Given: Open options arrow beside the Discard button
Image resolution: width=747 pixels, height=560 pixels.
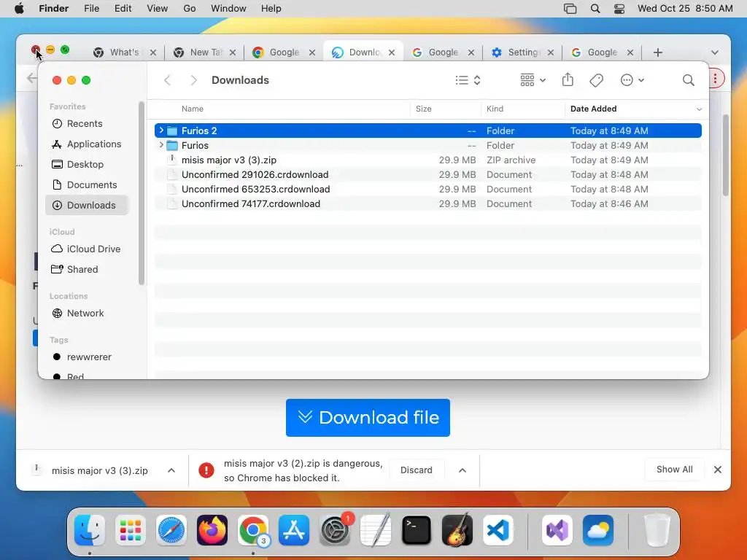Looking at the screenshot, I should 462,470.
